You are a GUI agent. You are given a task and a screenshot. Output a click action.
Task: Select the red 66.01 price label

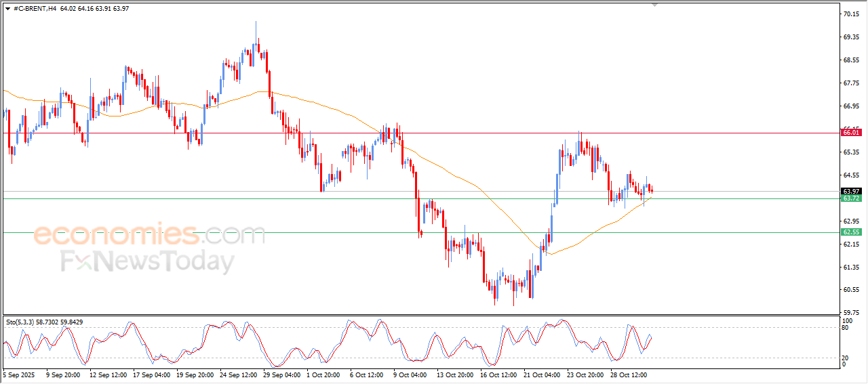point(850,133)
